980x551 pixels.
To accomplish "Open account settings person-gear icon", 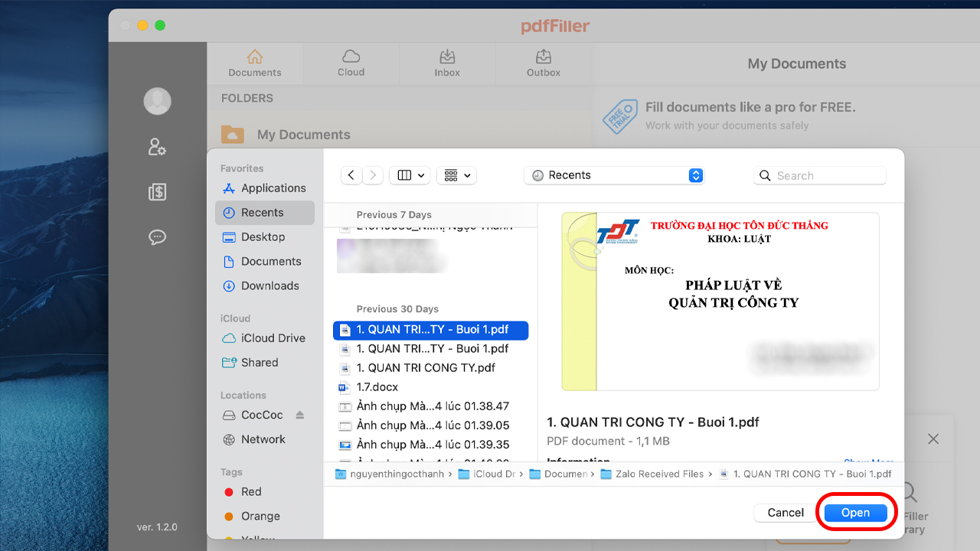I will click(x=158, y=147).
